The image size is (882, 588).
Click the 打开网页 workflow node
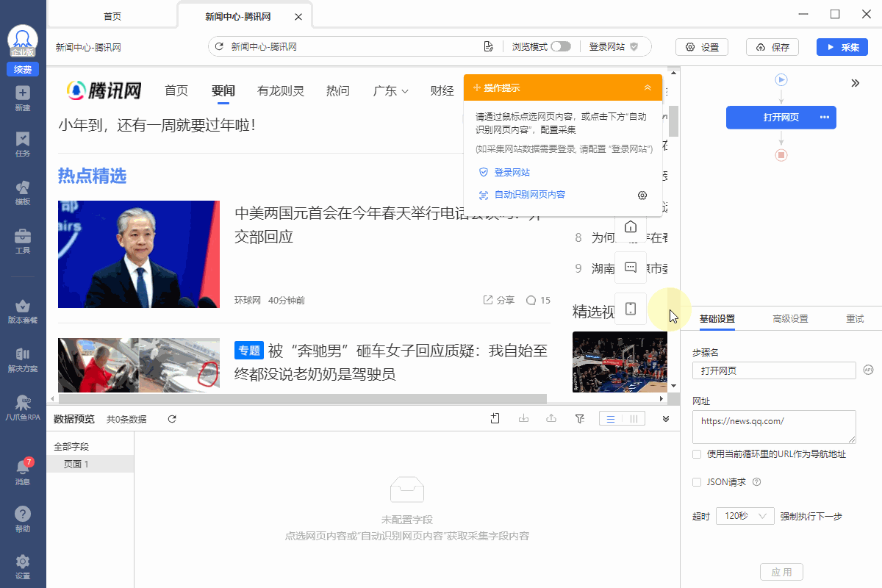click(781, 118)
